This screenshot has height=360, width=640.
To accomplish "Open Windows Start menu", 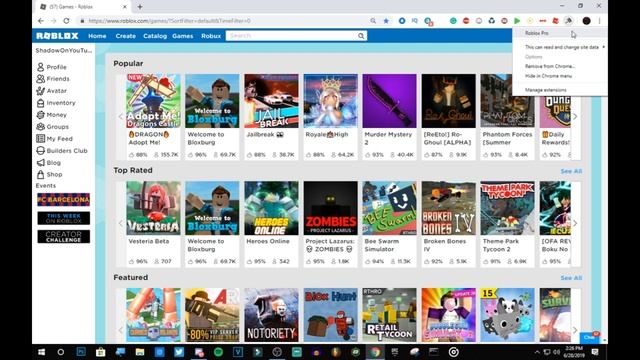I will [x=41, y=352].
